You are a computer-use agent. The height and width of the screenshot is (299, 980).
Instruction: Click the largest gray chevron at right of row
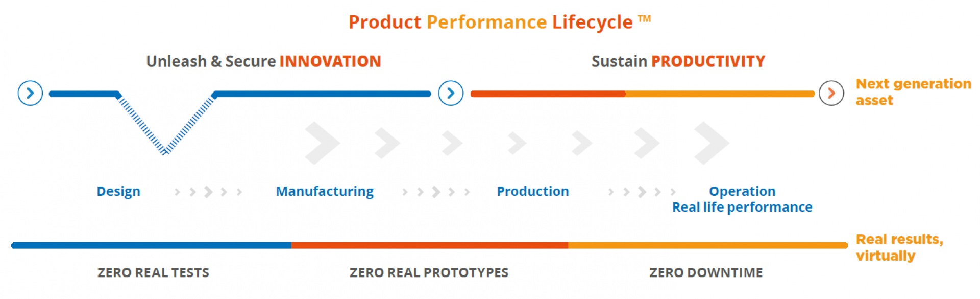(x=712, y=143)
